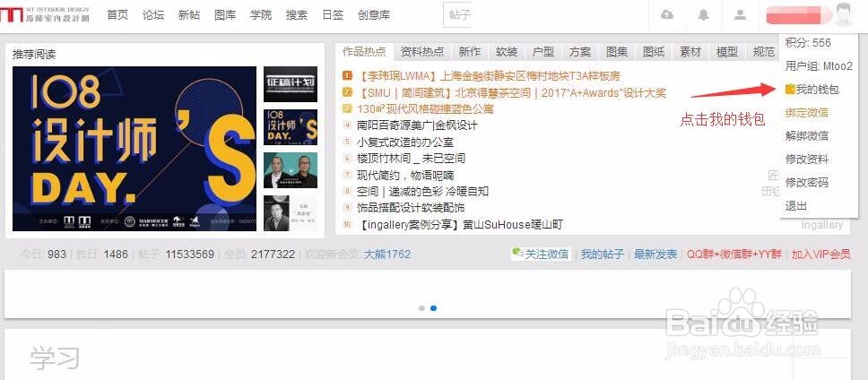
Task: Click 积分: 556 in the user menu
Action: tap(808, 43)
